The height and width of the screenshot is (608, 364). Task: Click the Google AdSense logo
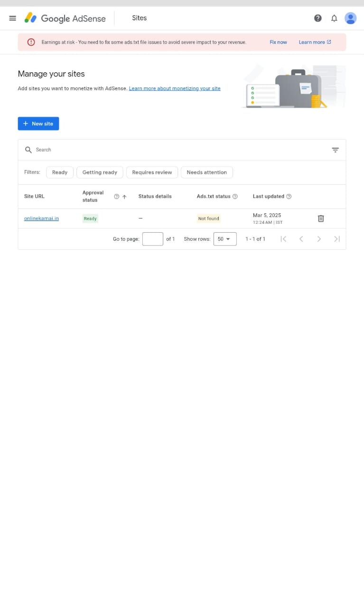coord(65,19)
